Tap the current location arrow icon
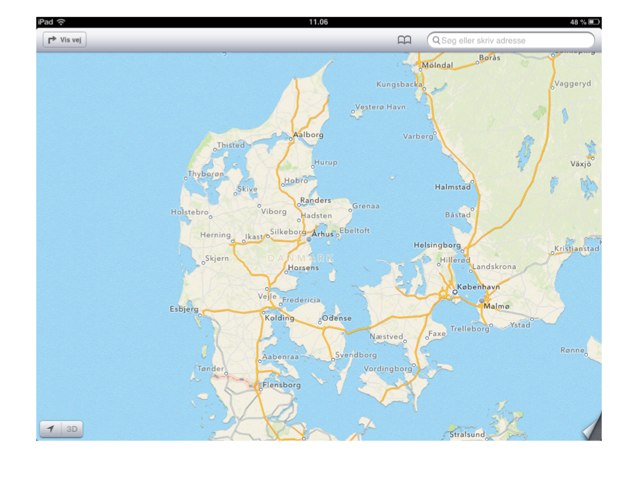The image size is (640, 480). 50,429
